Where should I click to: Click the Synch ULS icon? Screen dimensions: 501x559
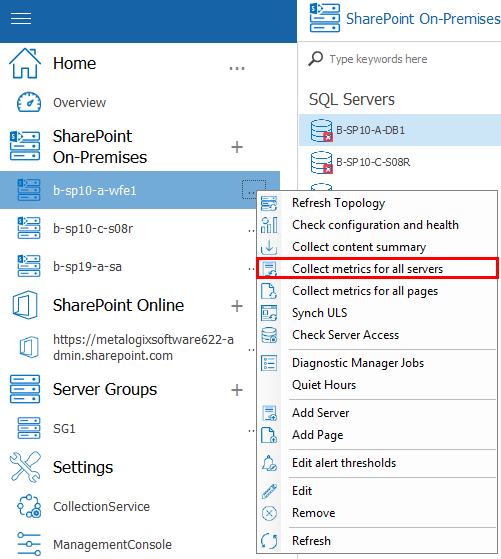click(269, 313)
